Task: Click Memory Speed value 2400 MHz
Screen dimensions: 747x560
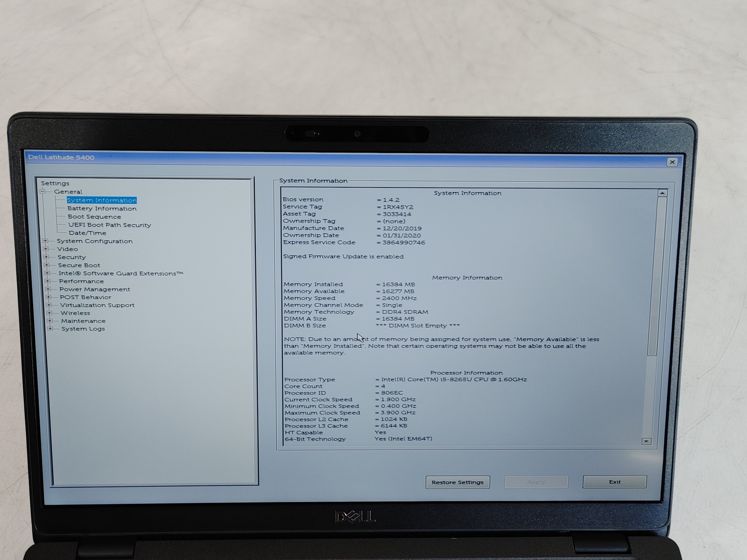Action: coord(399,298)
